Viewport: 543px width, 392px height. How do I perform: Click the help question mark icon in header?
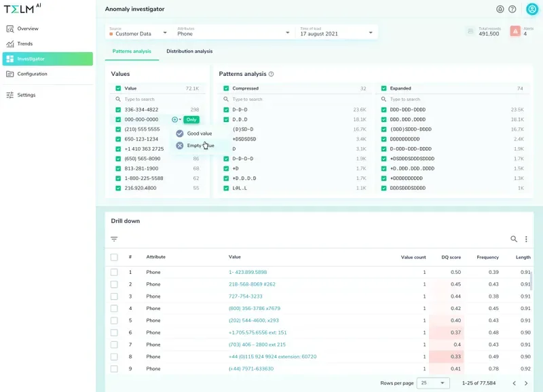512,9
